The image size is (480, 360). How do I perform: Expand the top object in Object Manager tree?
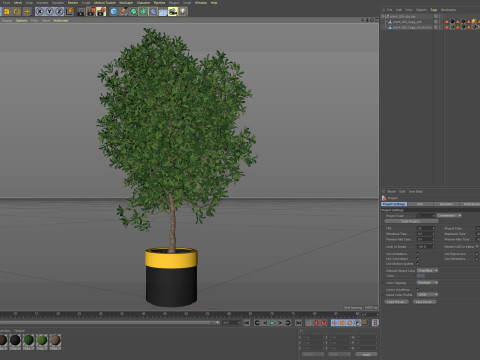(383, 16)
